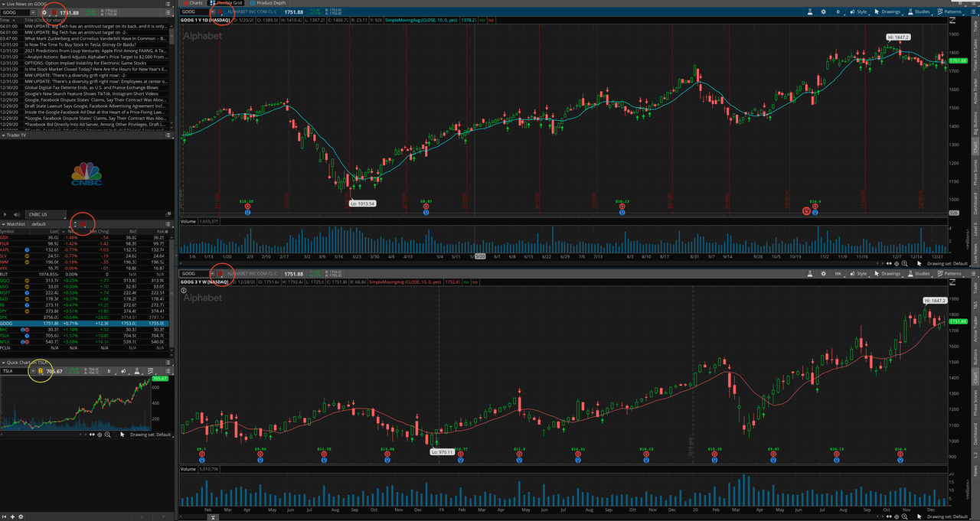Viewport: 980px width, 521px height.
Task: Toggle Active Trader side tab on upper chart
Action: coord(975,92)
